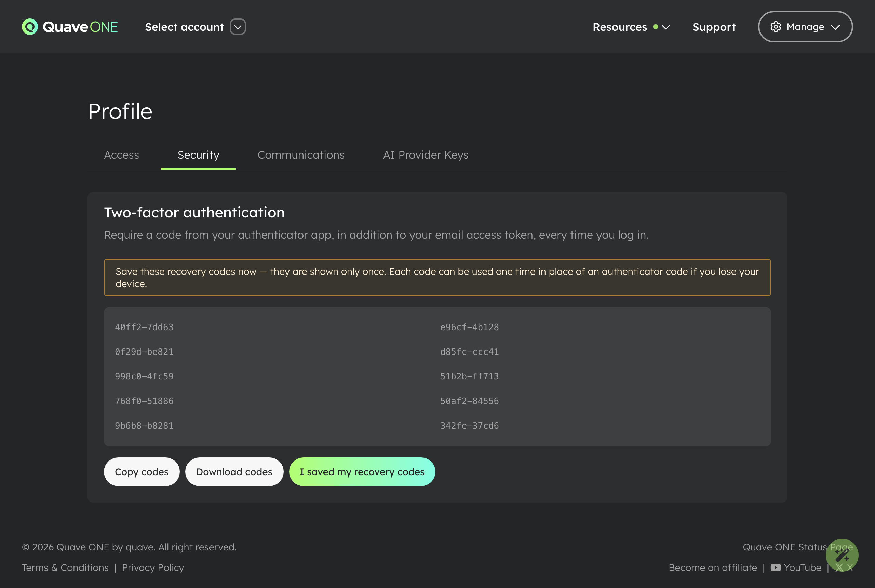Open Terms & Conditions link
875x588 pixels.
65,568
